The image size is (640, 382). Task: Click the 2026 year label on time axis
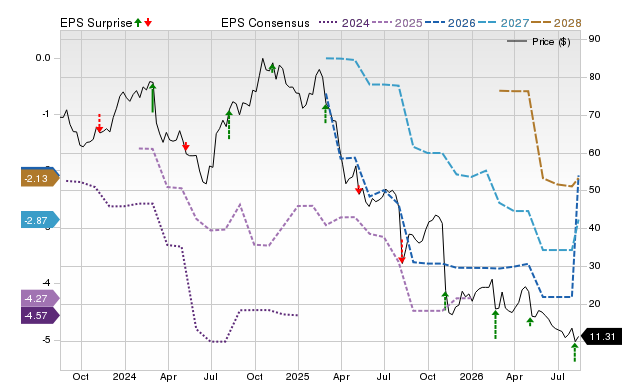pyautogui.click(x=471, y=376)
